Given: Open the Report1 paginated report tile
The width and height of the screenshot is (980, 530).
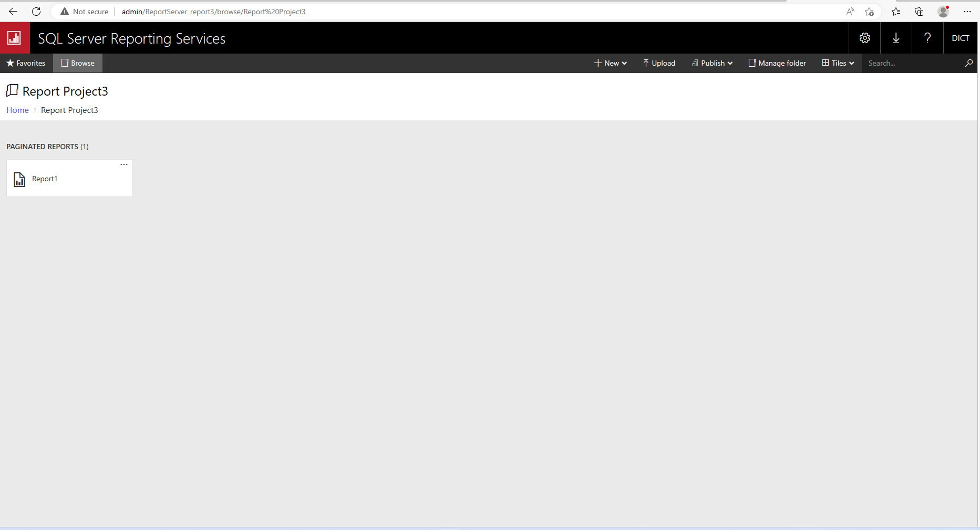Looking at the screenshot, I should 45,179.
